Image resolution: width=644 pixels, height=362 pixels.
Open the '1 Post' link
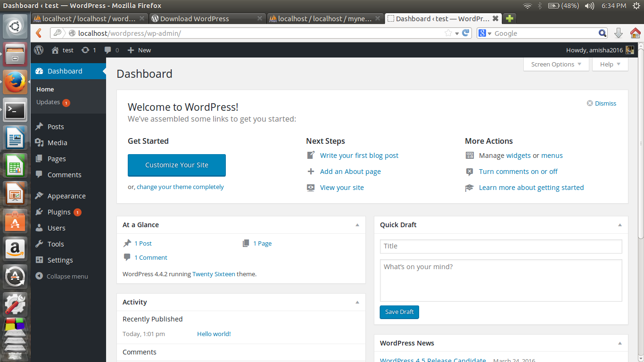coord(143,244)
